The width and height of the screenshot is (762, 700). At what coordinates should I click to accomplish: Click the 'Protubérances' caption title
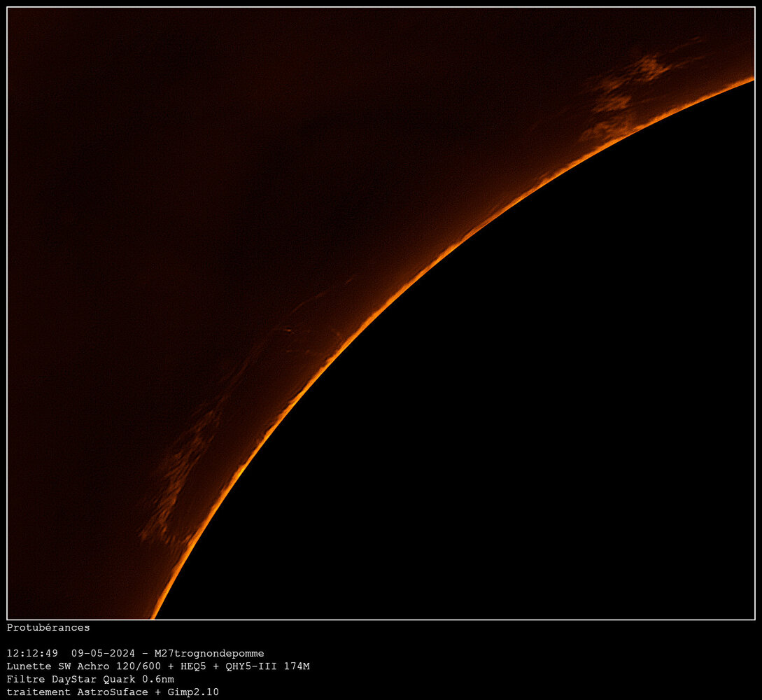click(x=48, y=628)
